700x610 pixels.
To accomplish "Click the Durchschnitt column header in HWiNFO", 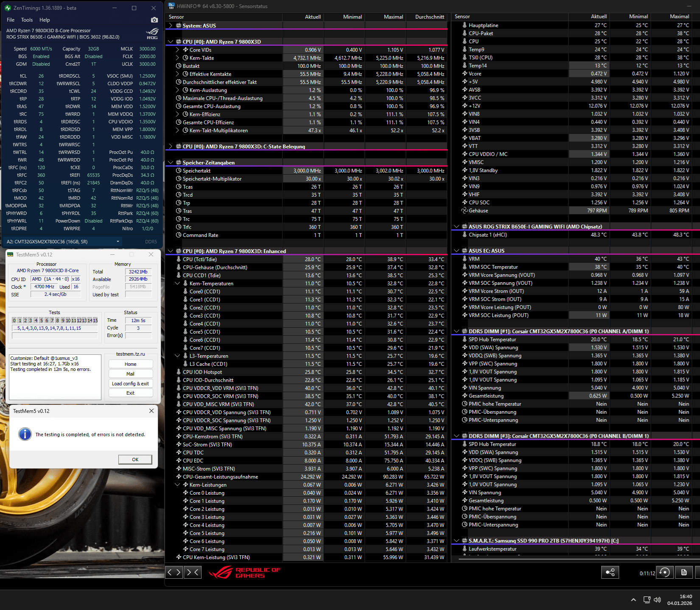I will pos(427,17).
